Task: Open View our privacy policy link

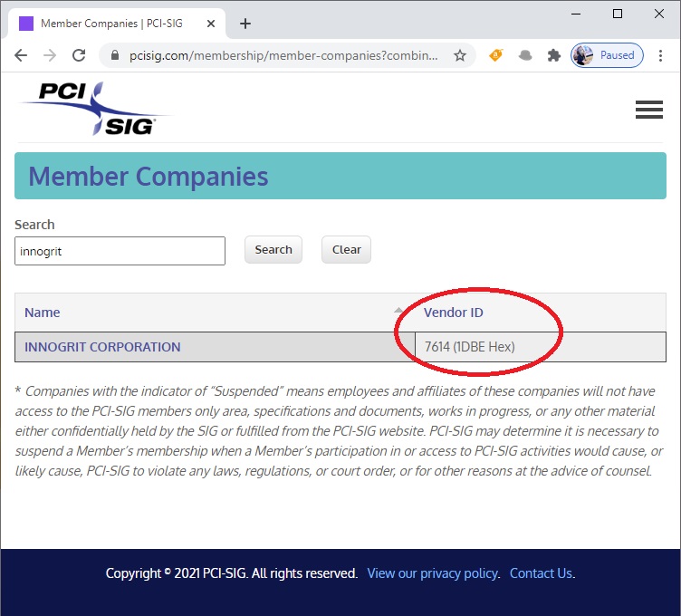Action: [x=432, y=573]
